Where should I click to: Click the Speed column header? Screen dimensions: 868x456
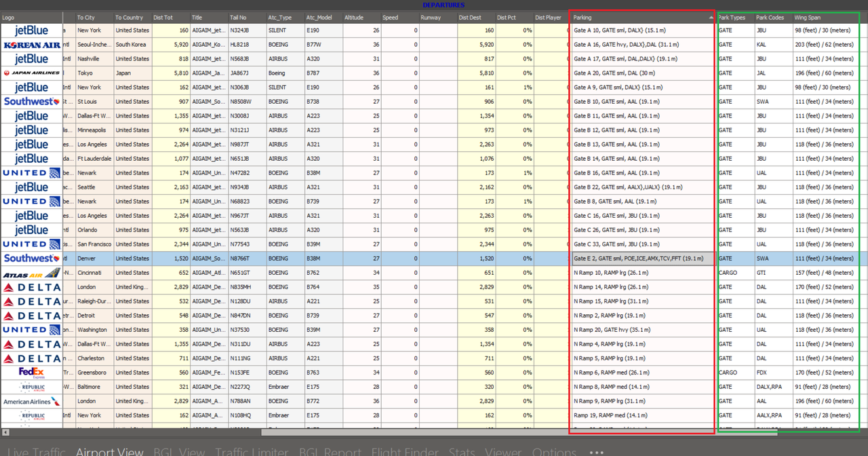point(399,18)
